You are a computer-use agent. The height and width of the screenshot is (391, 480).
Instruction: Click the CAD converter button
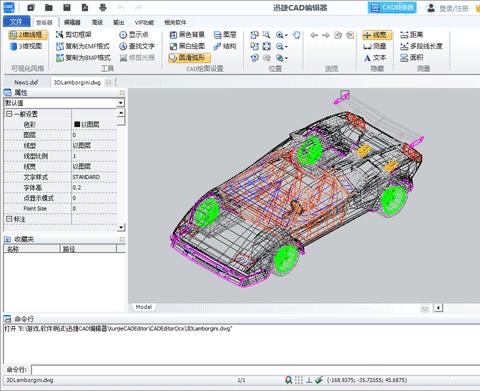pyautogui.click(x=392, y=7)
